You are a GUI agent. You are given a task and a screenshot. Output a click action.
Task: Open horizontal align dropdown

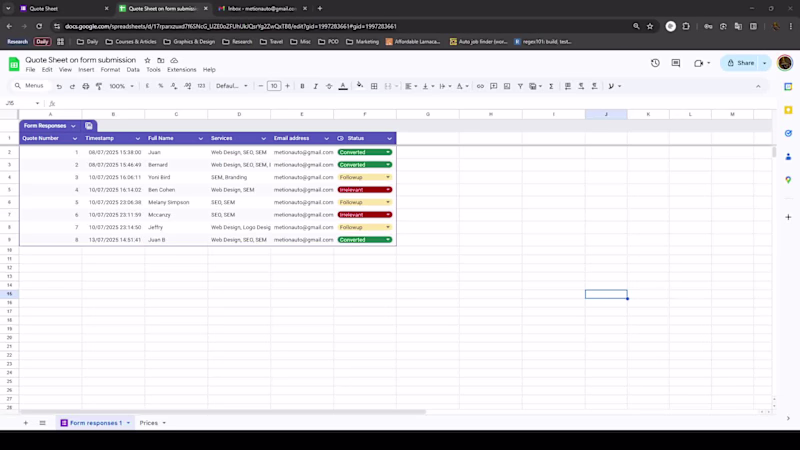[411, 86]
